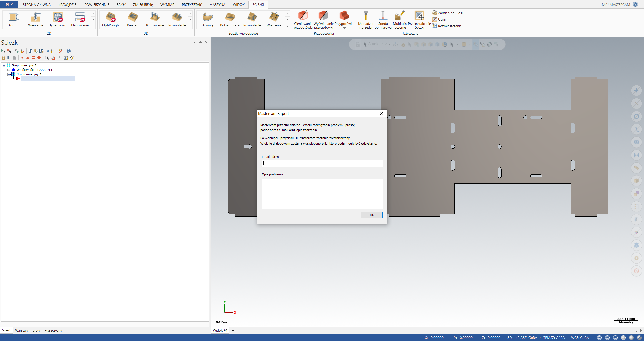
Task: Click Sonda pomiarowa probe icon
Action: click(383, 20)
